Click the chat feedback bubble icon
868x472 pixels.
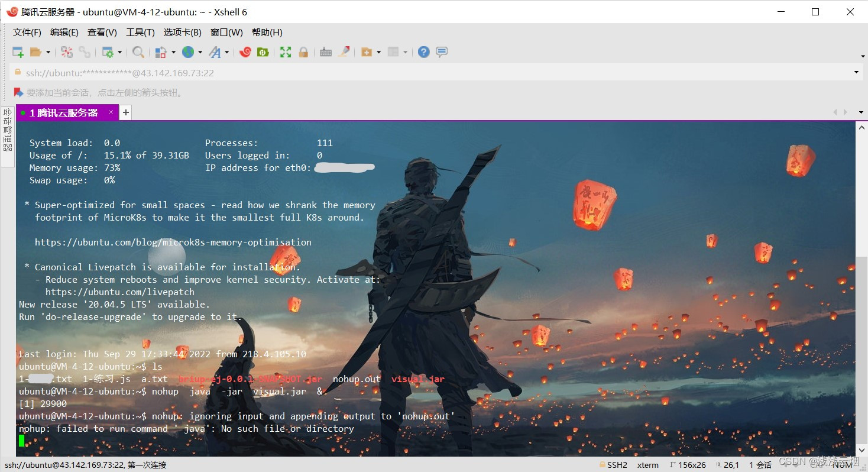[442, 52]
